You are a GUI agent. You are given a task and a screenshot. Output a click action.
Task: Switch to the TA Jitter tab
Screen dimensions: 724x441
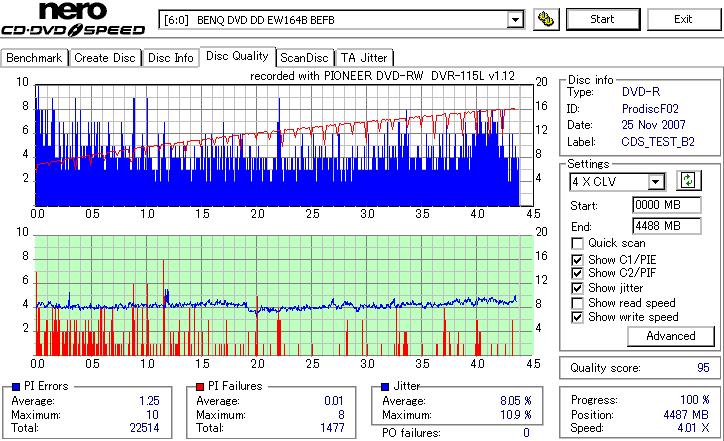pyautogui.click(x=364, y=58)
